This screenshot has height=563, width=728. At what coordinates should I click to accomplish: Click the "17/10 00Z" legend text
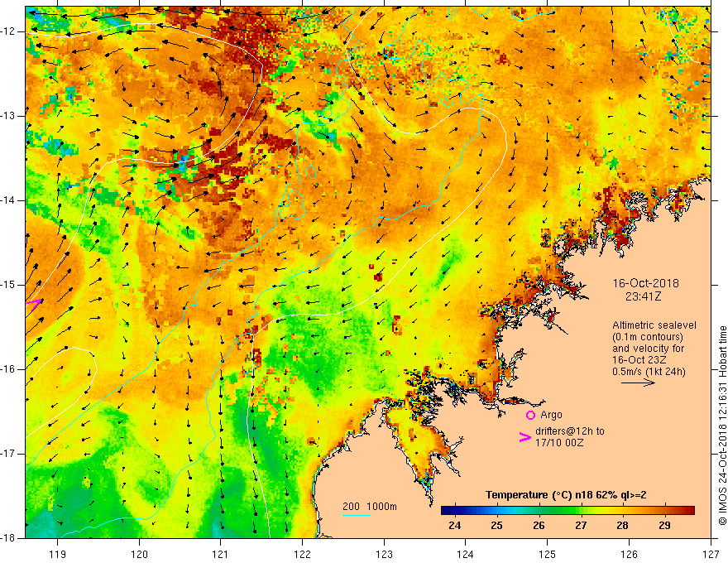point(559,443)
